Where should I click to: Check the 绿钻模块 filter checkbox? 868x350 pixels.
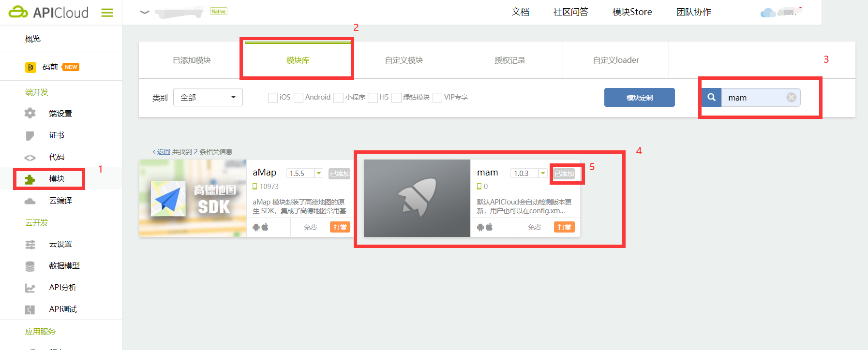tap(396, 98)
